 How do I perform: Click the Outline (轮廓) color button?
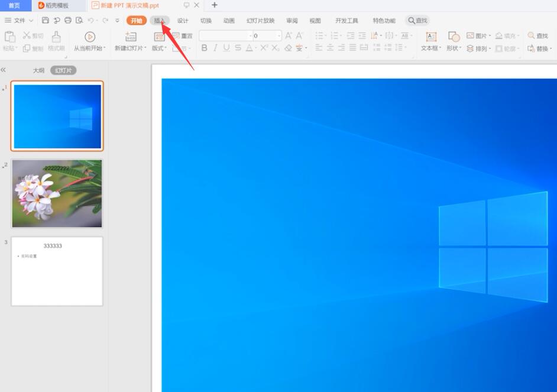pyautogui.click(x=507, y=48)
